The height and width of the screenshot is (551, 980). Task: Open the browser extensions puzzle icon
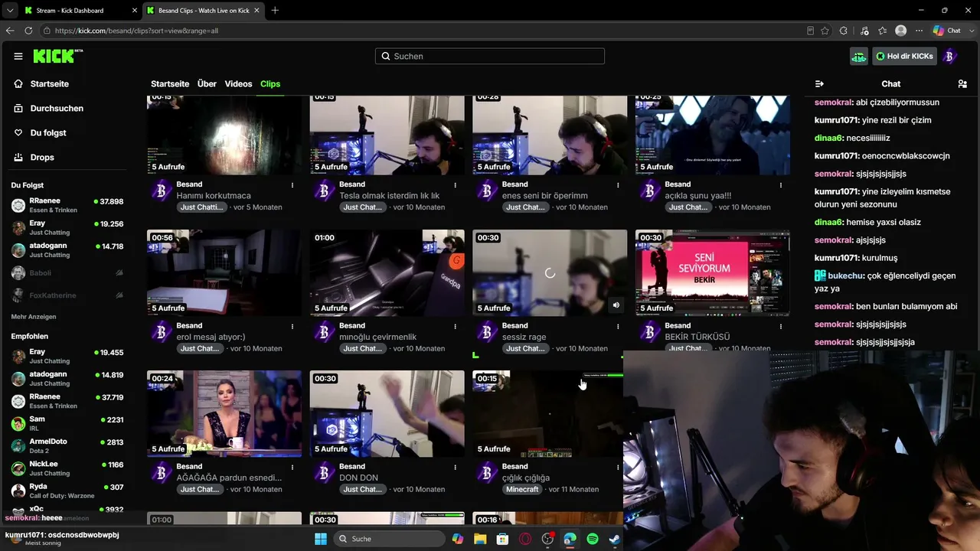[844, 31]
